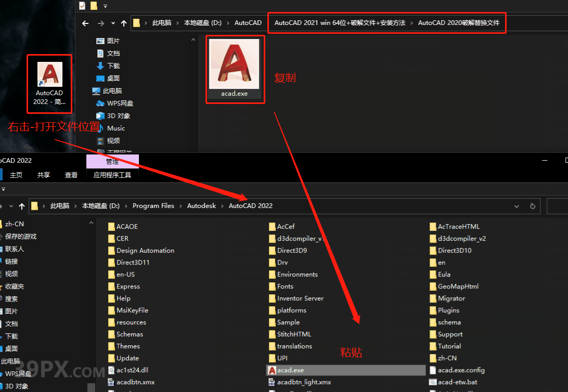Select the StitchHTML folder

coord(290,334)
